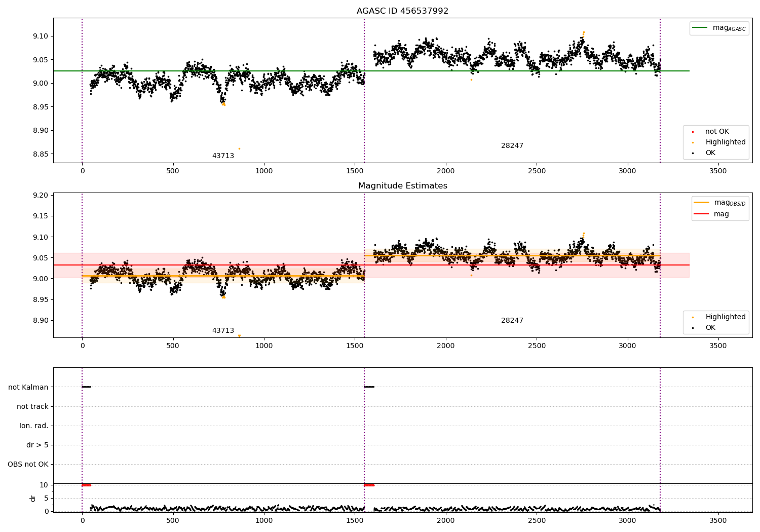Select the red "mag" legend line

coord(701,214)
